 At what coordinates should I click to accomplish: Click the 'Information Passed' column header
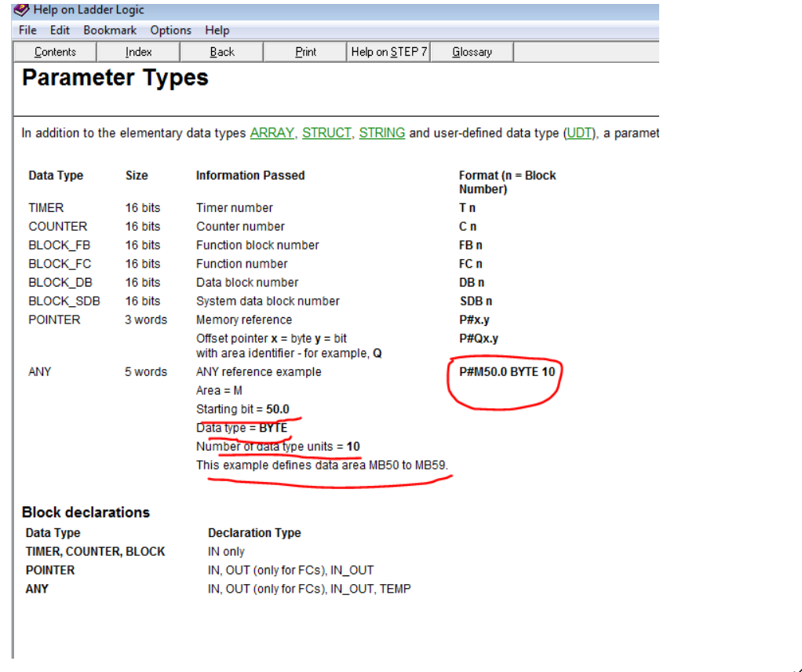pos(250,176)
